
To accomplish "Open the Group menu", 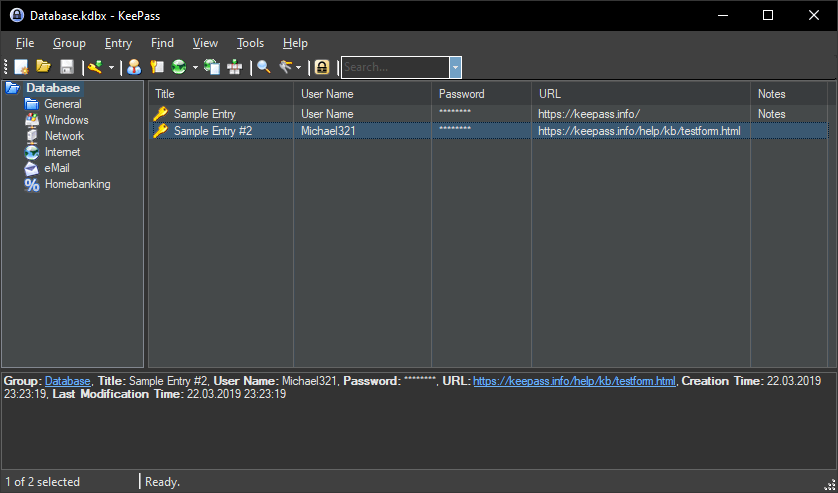I will pos(69,43).
